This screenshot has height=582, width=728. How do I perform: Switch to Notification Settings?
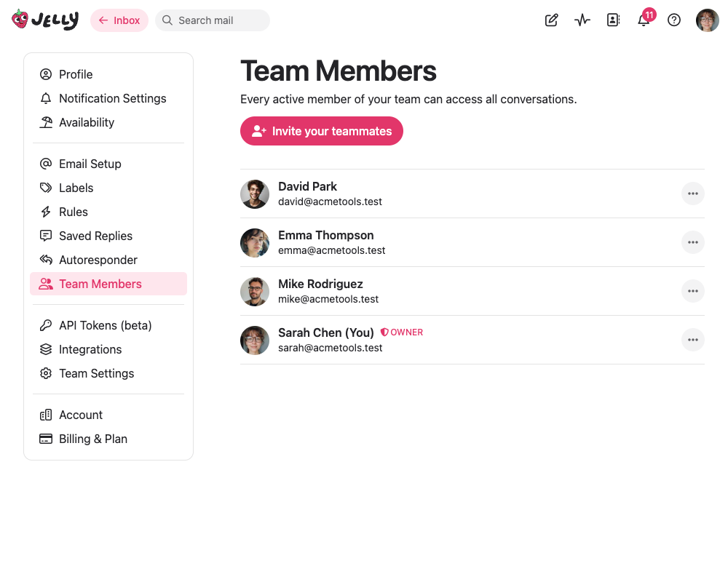pos(112,98)
